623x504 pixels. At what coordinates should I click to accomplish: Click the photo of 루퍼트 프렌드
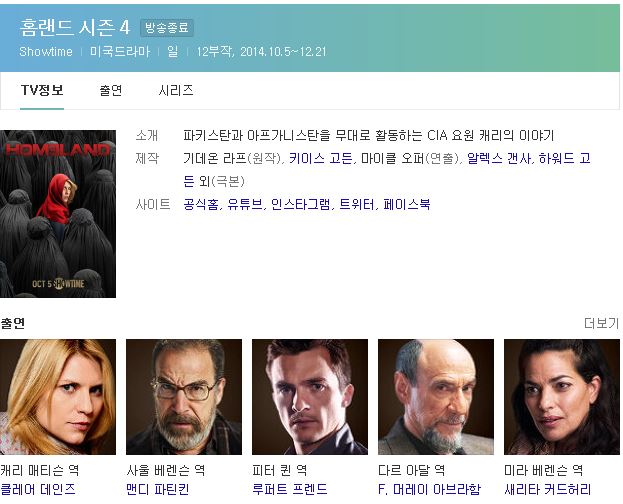tap(310, 397)
